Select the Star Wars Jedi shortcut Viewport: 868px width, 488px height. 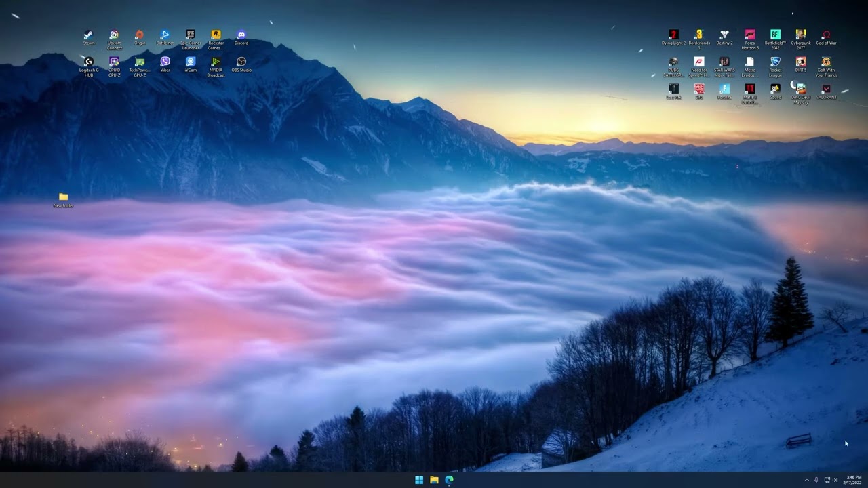(724, 67)
